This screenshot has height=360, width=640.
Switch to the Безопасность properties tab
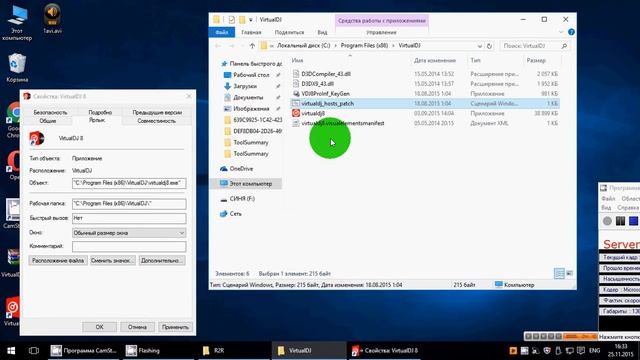(50, 112)
